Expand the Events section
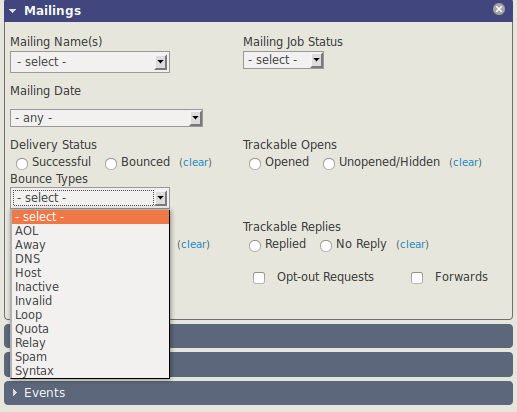This screenshot has width=517, height=412. click(15, 393)
